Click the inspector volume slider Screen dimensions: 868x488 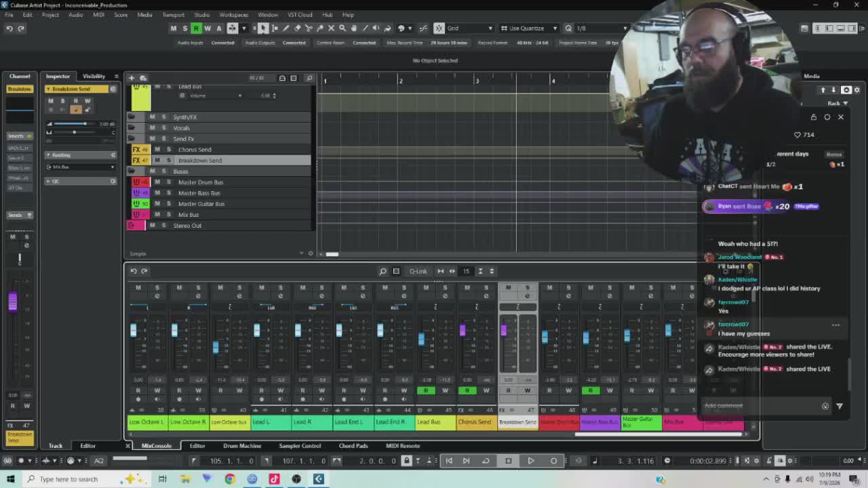click(x=74, y=124)
